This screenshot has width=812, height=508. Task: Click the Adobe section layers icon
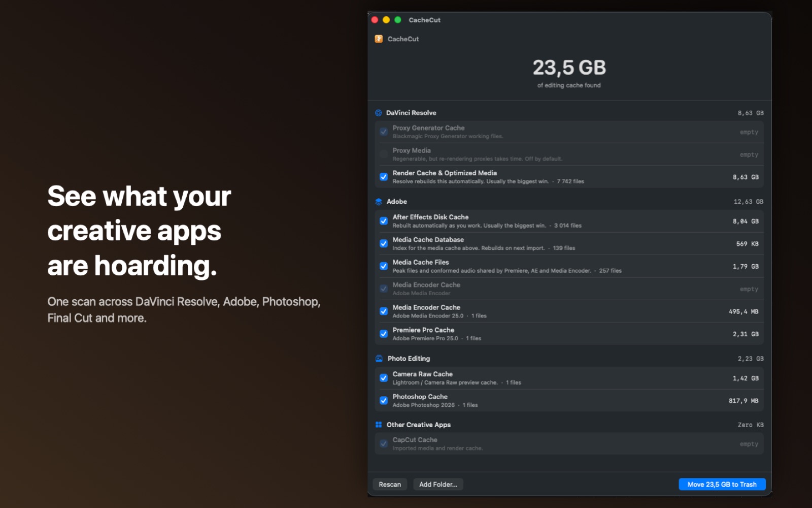tap(379, 202)
